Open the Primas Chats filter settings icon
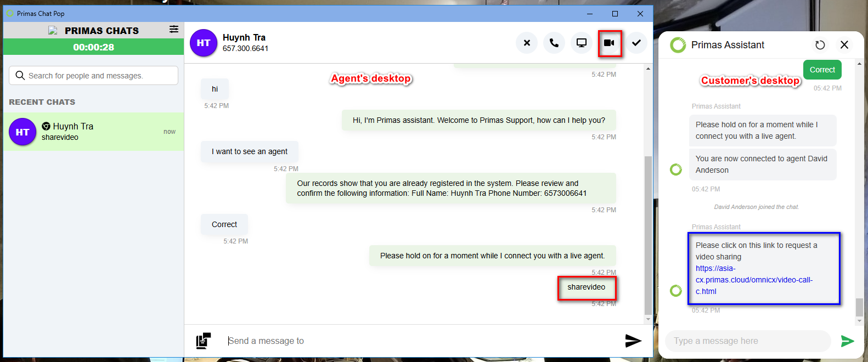The width and height of the screenshot is (868, 362). (174, 30)
